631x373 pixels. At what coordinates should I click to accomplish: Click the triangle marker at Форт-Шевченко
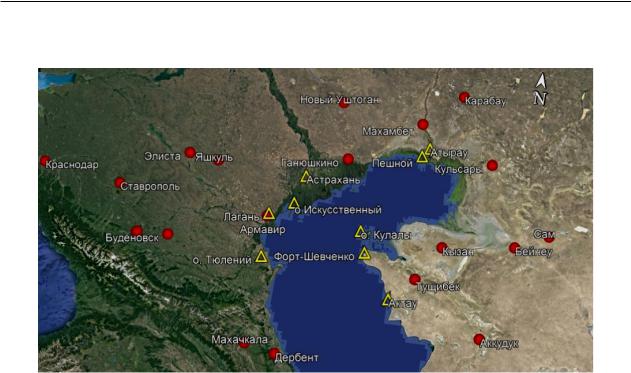[364, 253]
